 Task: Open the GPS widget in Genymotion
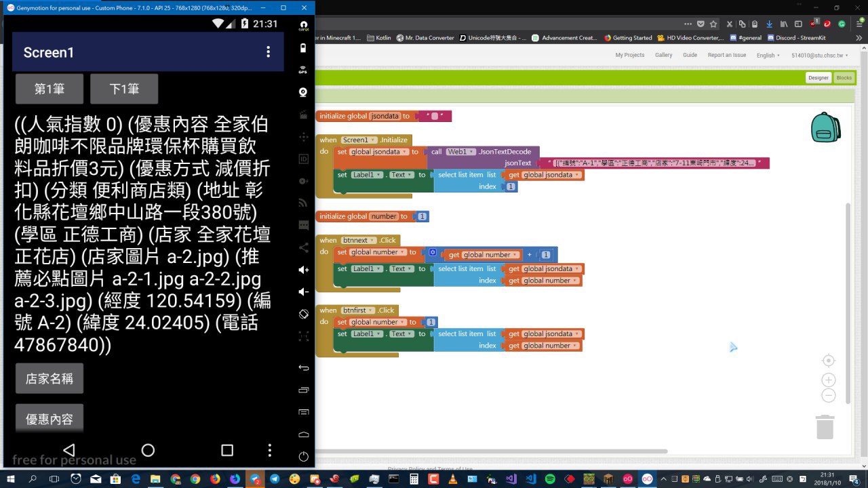304,70
